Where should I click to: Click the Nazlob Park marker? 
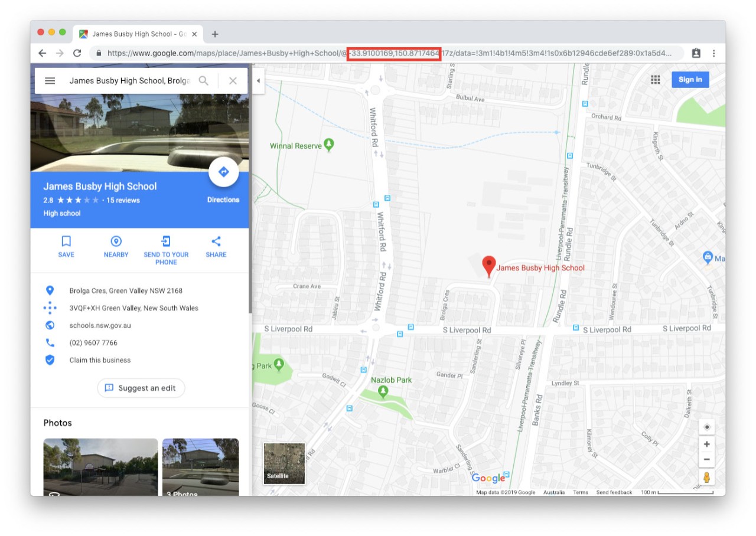[384, 391]
